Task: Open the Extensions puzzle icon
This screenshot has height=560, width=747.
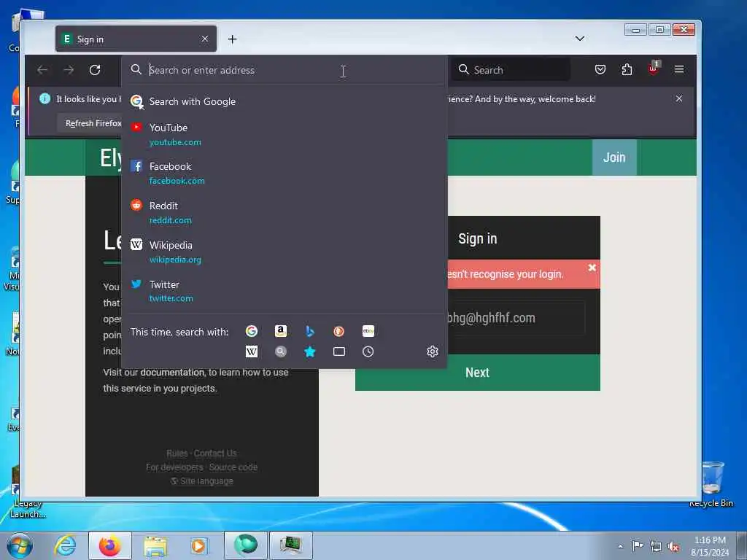Action: click(x=627, y=69)
